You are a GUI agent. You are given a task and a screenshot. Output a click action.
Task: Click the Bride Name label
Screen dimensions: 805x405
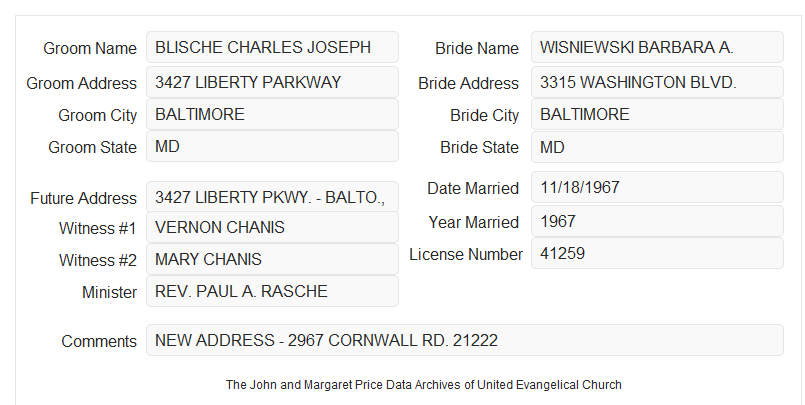click(x=477, y=48)
